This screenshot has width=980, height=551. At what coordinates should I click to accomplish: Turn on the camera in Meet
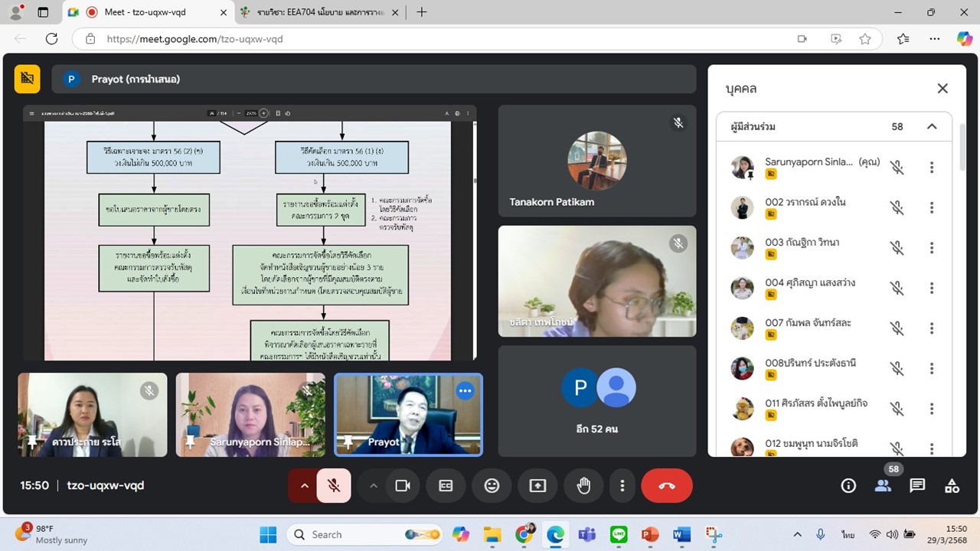point(403,485)
